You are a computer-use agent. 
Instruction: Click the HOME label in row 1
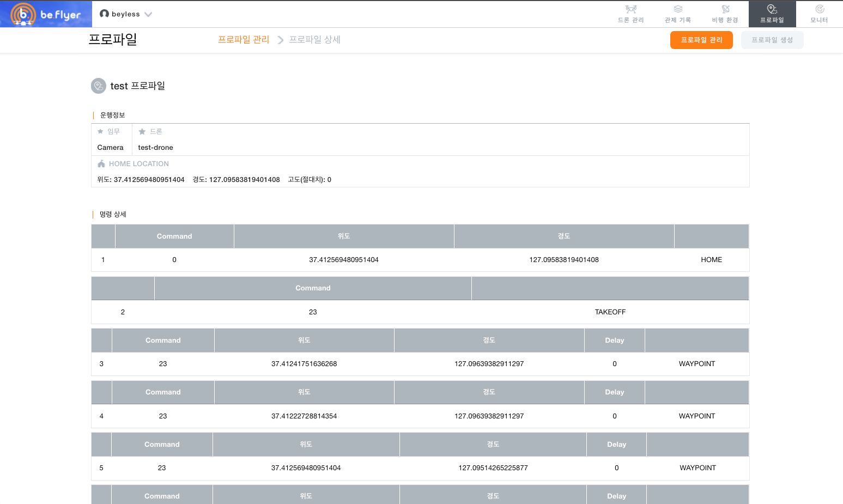[711, 260]
